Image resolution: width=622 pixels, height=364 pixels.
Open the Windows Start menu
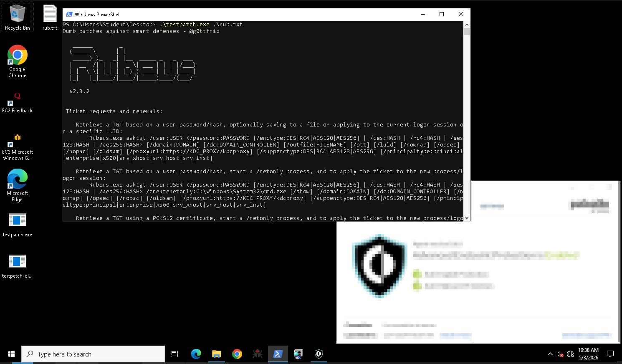(11, 354)
